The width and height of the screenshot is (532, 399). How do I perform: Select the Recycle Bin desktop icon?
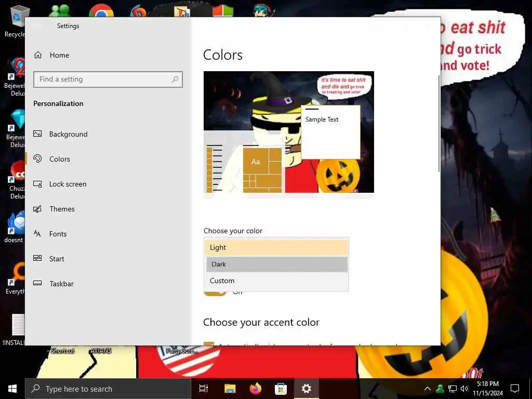(x=14, y=21)
